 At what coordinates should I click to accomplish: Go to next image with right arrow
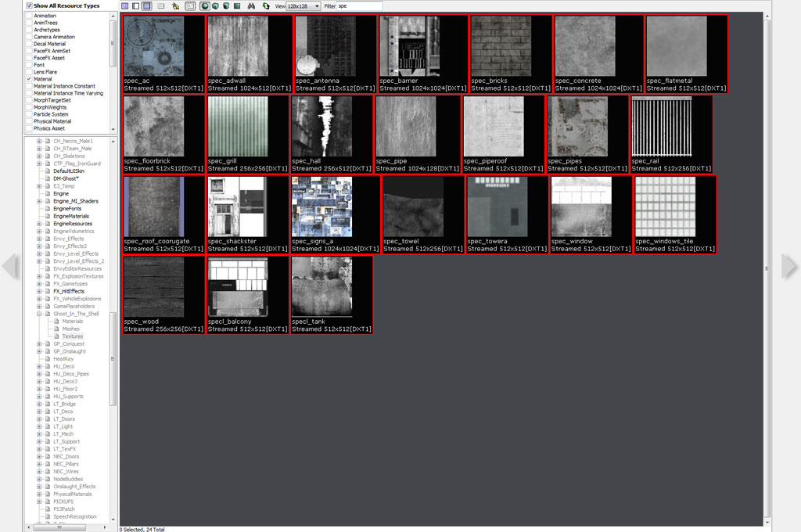(x=790, y=266)
